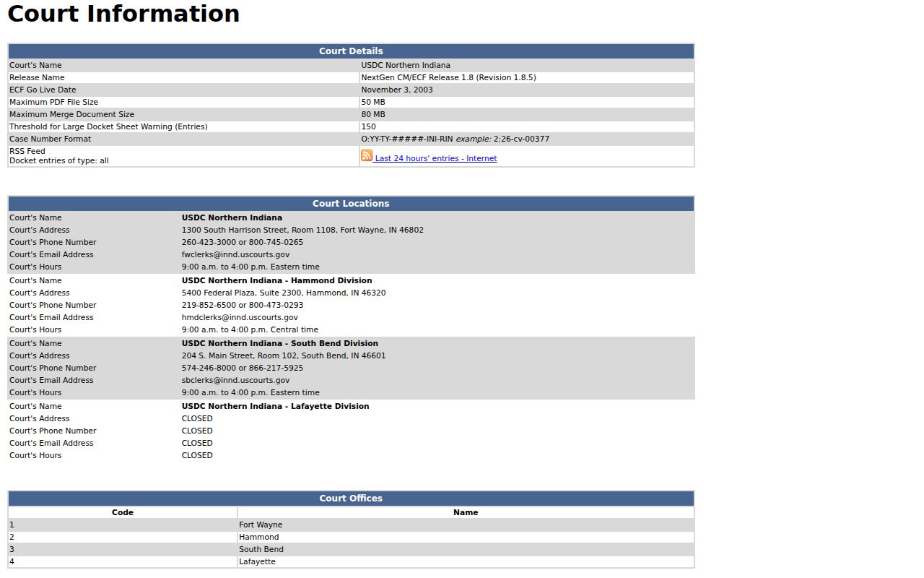The image size is (924, 578).
Task: Select the South Bend address 204 S. Main Street
Action: pos(284,355)
